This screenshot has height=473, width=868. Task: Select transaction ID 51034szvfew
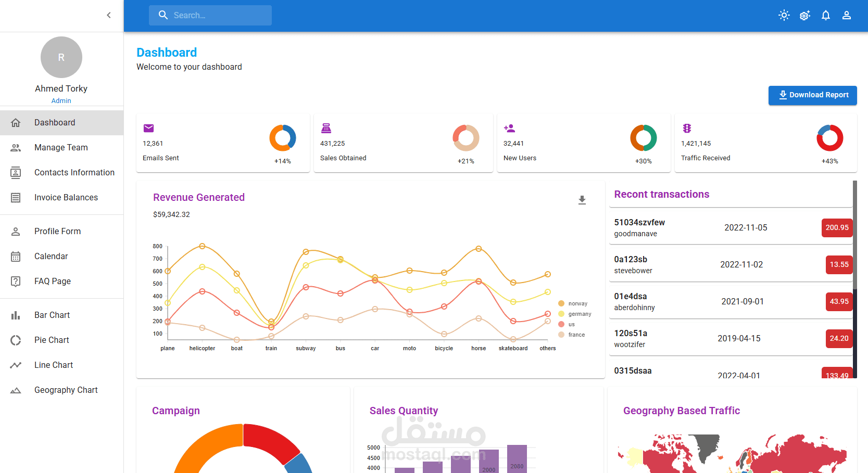pyautogui.click(x=639, y=222)
